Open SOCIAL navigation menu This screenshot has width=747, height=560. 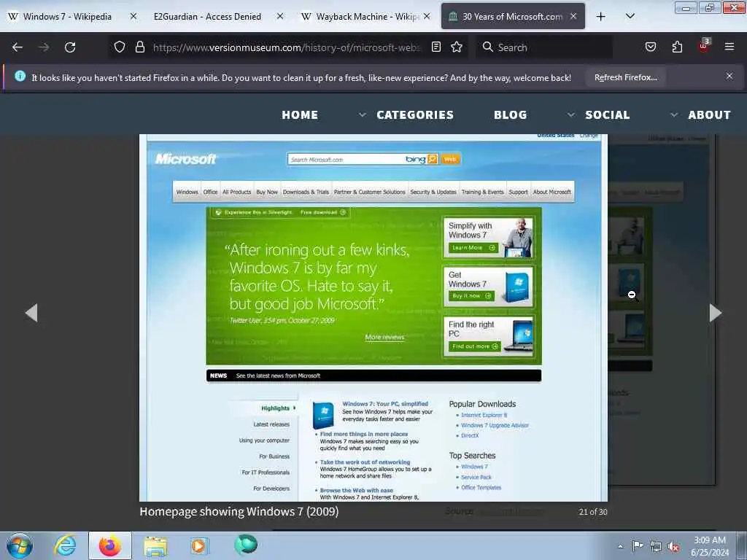click(x=608, y=114)
